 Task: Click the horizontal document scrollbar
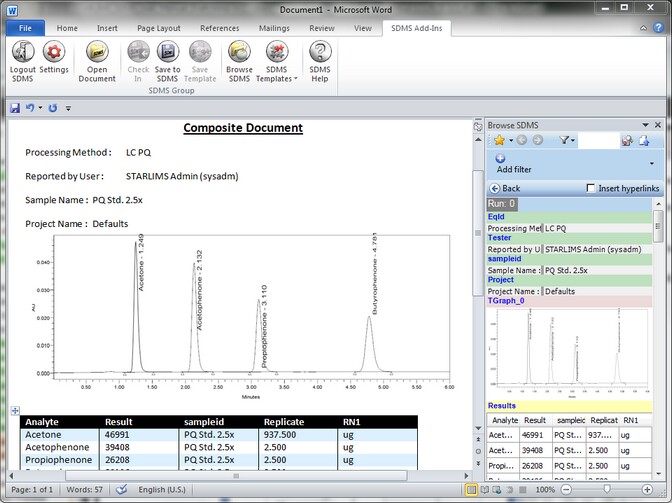[x=236, y=476]
